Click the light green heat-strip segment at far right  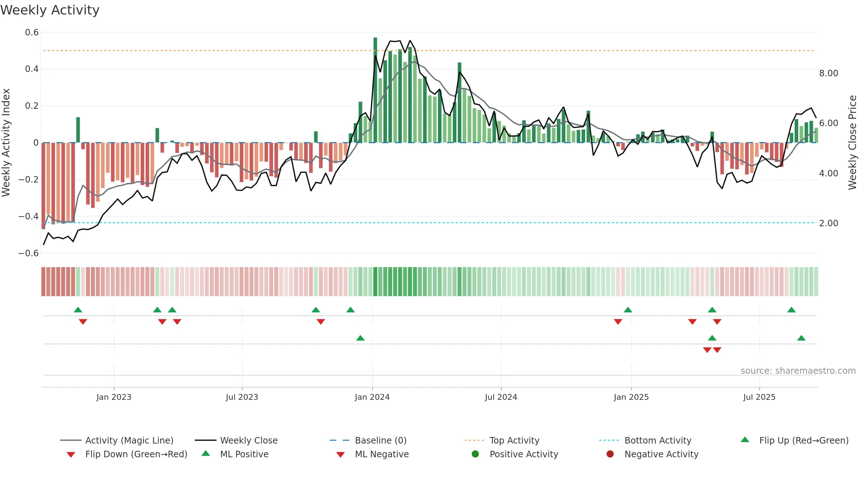click(816, 282)
